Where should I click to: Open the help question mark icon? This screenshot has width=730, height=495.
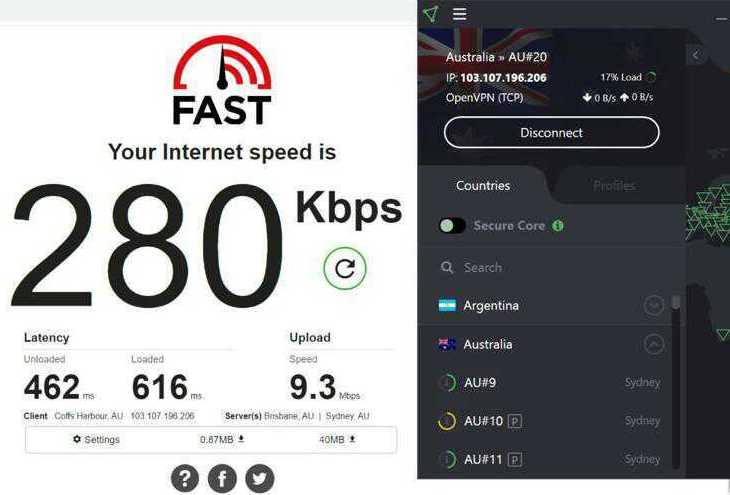[x=185, y=478]
